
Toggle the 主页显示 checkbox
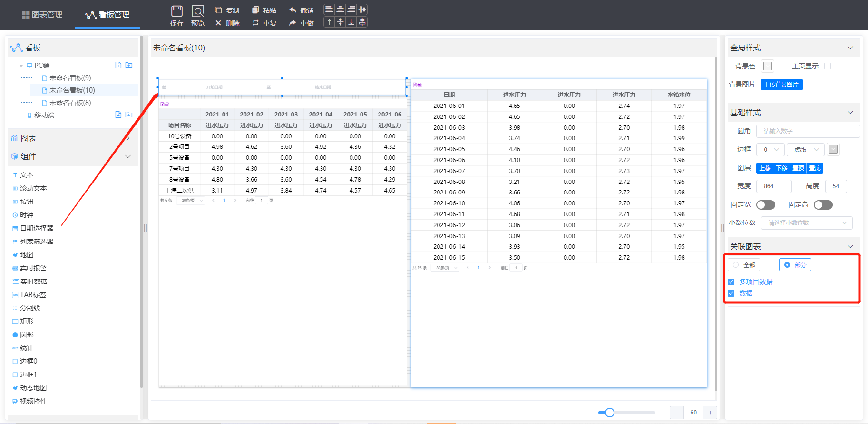coord(828,66)
